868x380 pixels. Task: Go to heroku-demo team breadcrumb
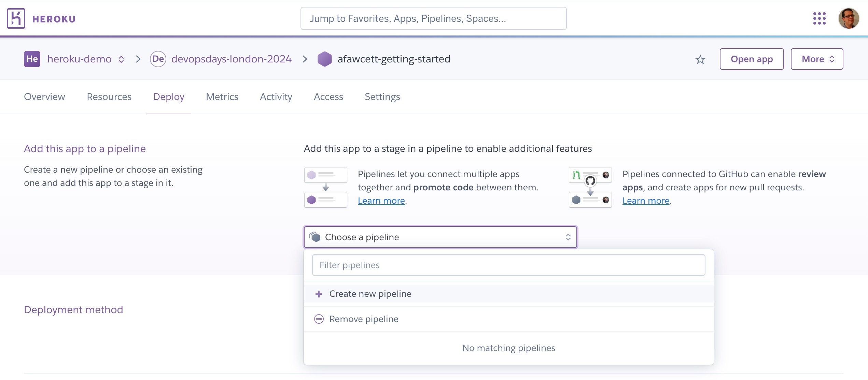coord(79,59)
